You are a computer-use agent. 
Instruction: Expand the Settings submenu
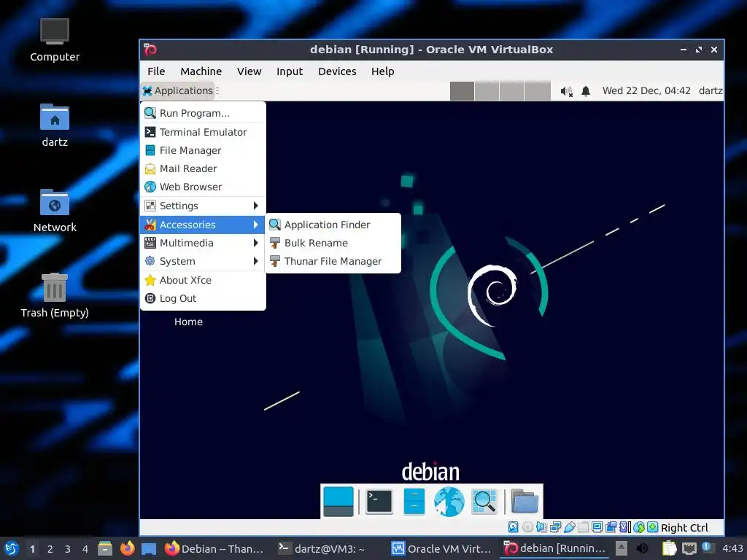tap(203, 206)
